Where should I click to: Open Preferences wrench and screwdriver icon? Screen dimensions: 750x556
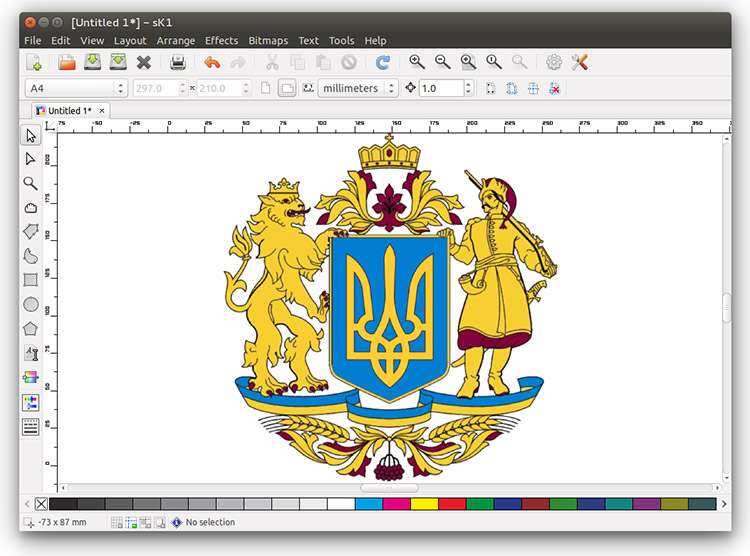pyautogui.click(x=579, y=62)
